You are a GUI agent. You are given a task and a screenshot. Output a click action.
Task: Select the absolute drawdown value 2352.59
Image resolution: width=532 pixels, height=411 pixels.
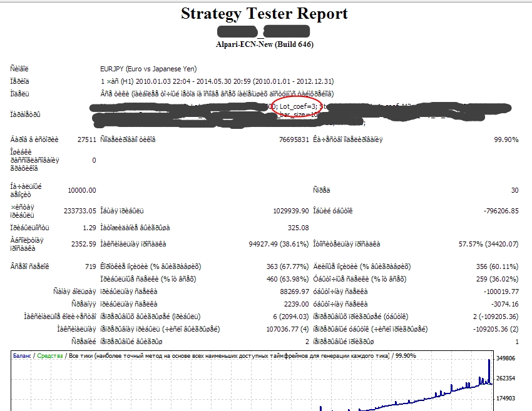[84, 244]
